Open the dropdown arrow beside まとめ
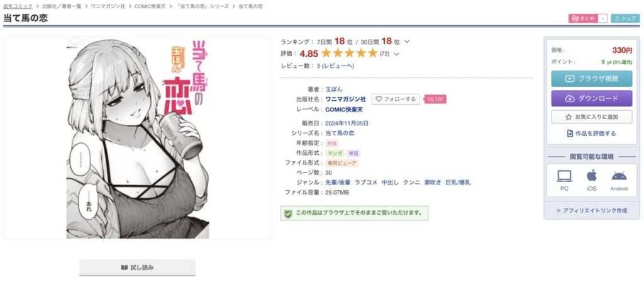The image size is (644, 296). point(602,18)
